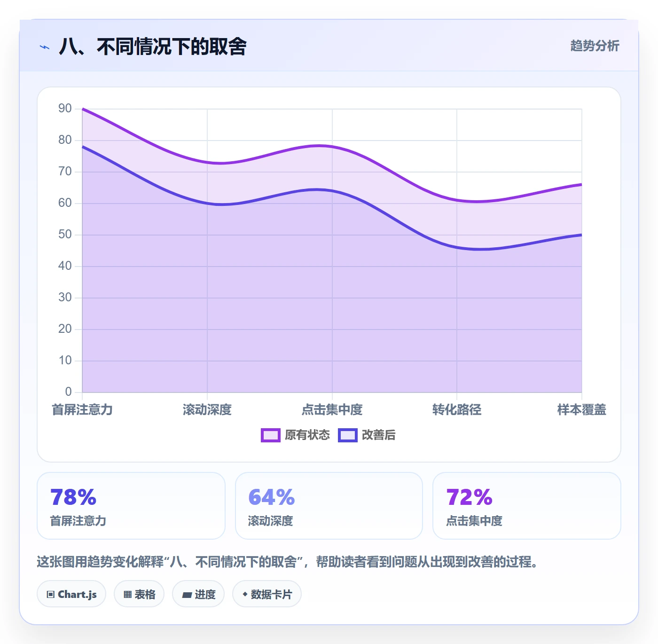Click the 滚动深度 x-axis label
The height and width of the screenshot is (644, 658).
pos(207,410)
